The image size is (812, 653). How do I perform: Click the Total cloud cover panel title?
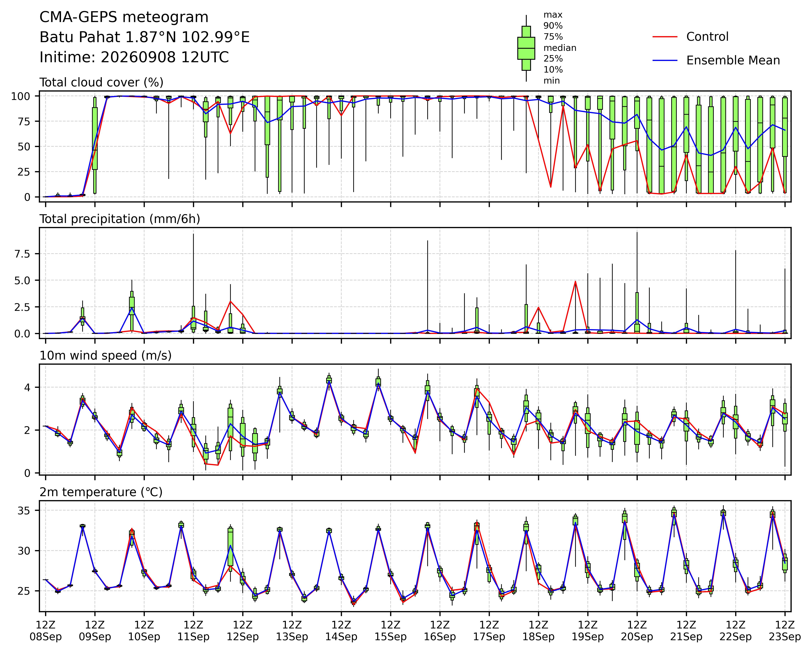(x=101, y=82)
